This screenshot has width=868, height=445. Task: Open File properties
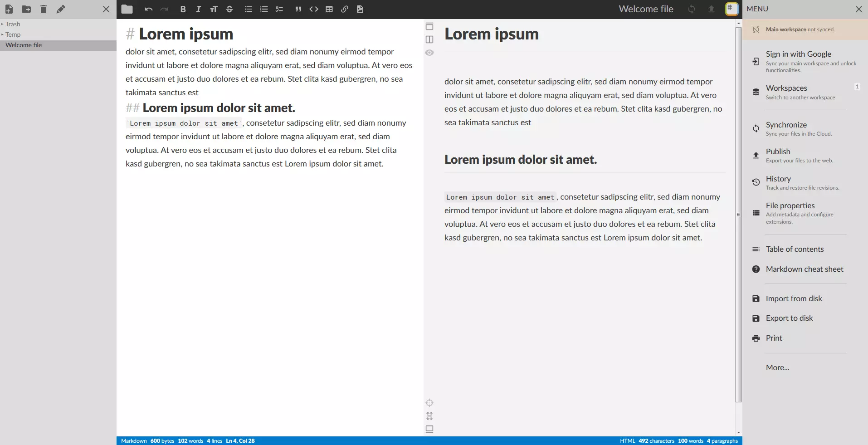tap(805, 213)
